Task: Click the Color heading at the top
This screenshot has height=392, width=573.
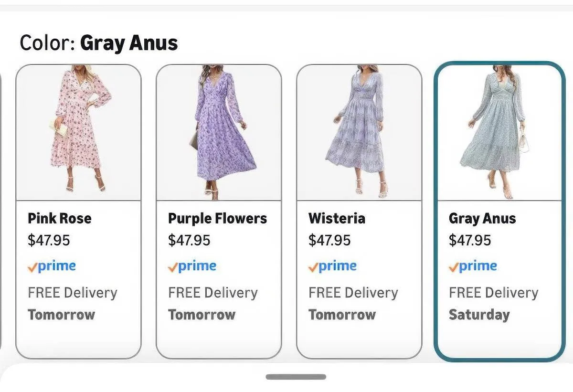Action: click(98, 43)
